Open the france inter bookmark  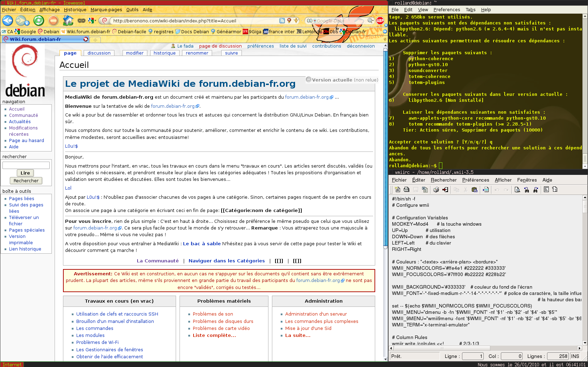tap(279, 31)
